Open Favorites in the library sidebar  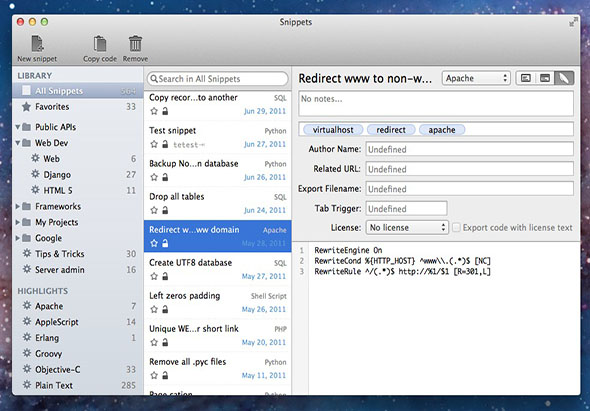(x=78, y=107)
